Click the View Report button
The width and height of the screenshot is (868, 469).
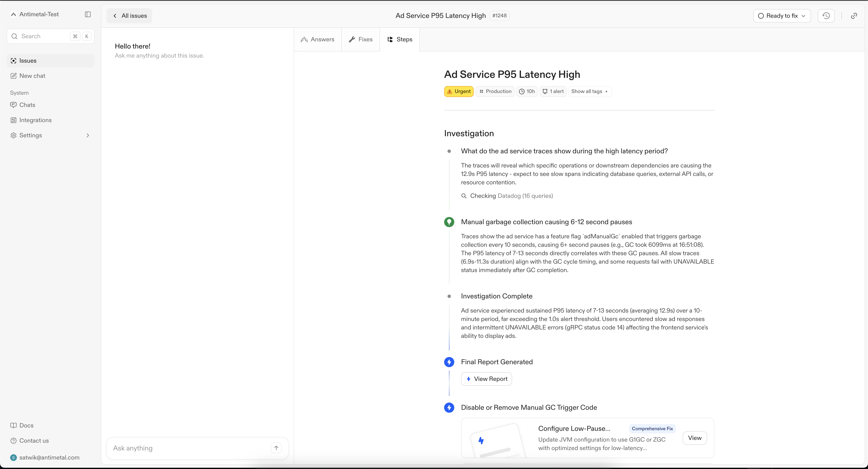point(486,379)
